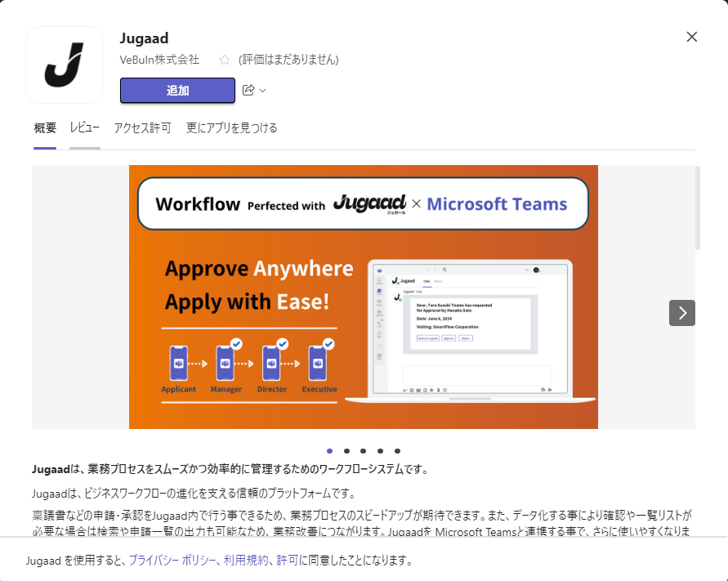Show the next screenshot with the arrow

(x=682, y=313)
